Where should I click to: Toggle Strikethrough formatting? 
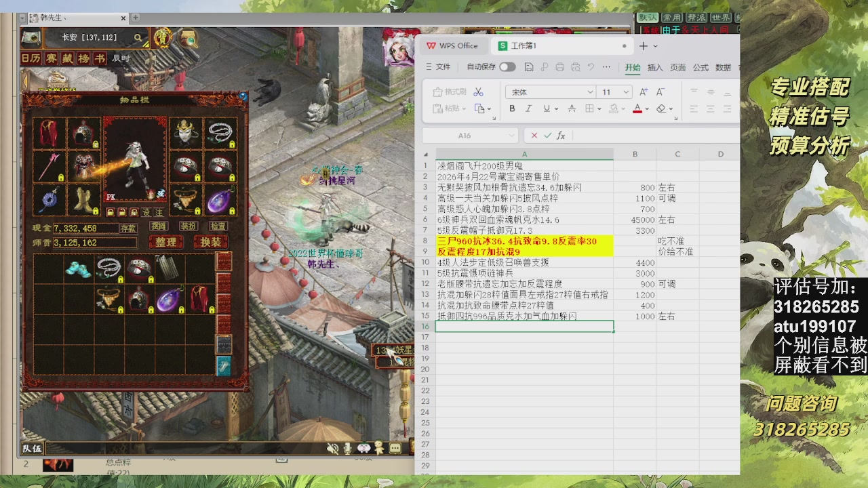tap(572, 108)
